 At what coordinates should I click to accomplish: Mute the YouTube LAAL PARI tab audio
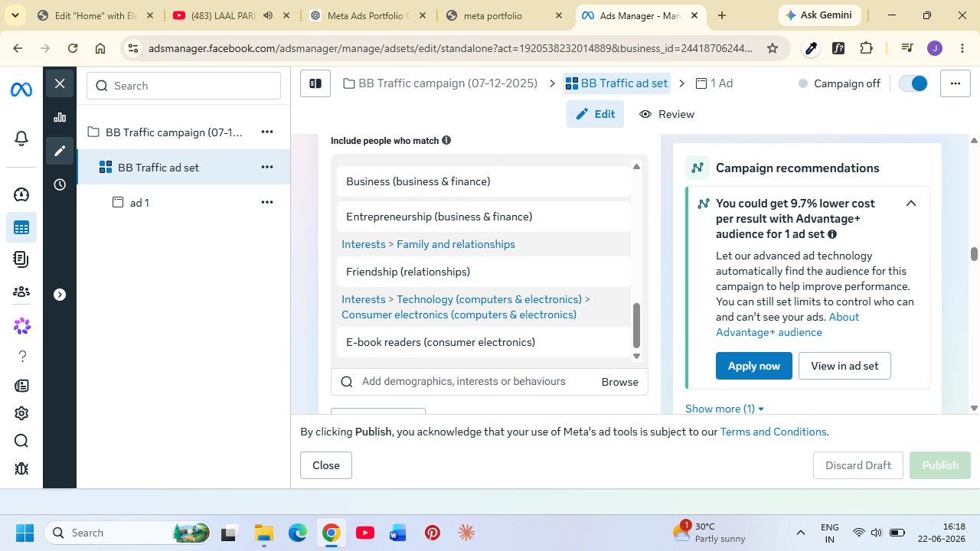click(x=268, y=15)
